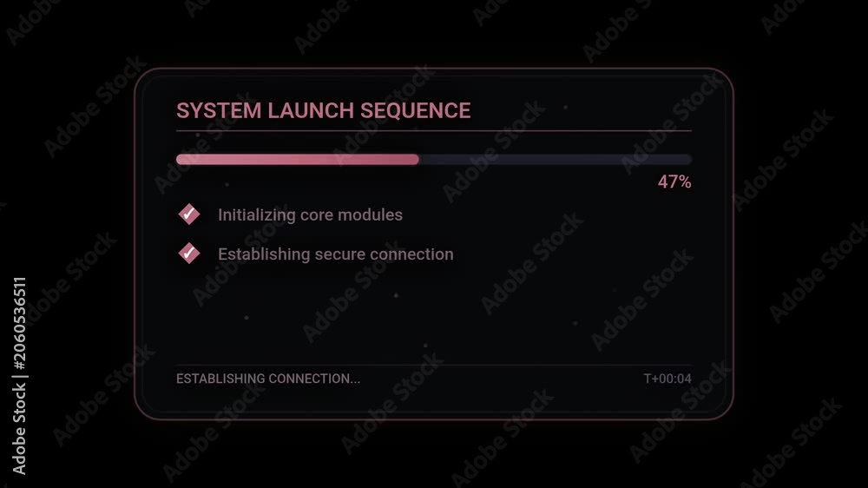
Task: Click the ESTABLISHING CONNECTION... status text
Action: [x=268, y=379]
